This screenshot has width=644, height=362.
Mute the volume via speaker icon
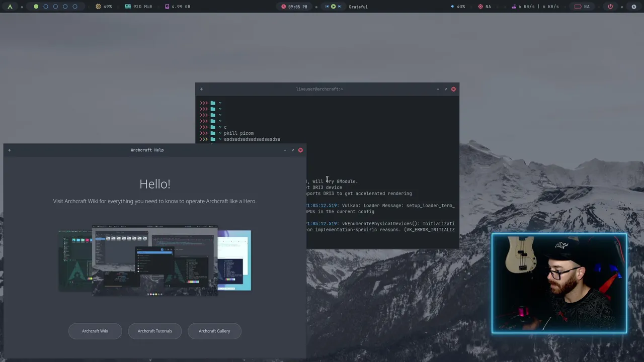[x=452, y=7]
